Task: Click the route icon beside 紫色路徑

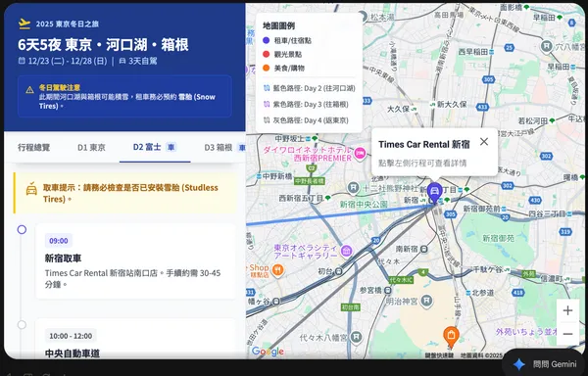Action: [x=267, y=105]
